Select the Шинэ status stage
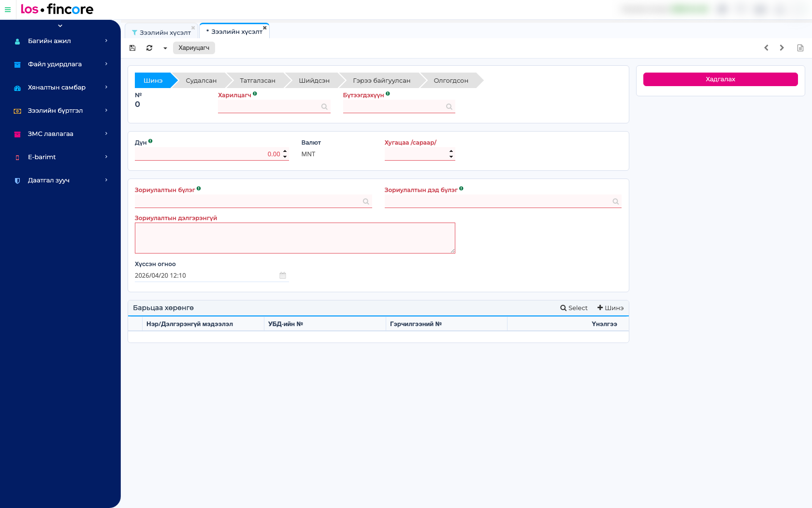Viewport: 812px width, 508px height. (153, 80)
